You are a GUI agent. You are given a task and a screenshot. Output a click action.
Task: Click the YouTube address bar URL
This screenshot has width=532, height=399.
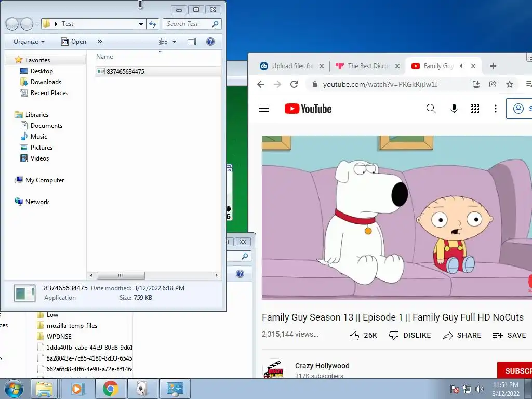coord(380,84)
